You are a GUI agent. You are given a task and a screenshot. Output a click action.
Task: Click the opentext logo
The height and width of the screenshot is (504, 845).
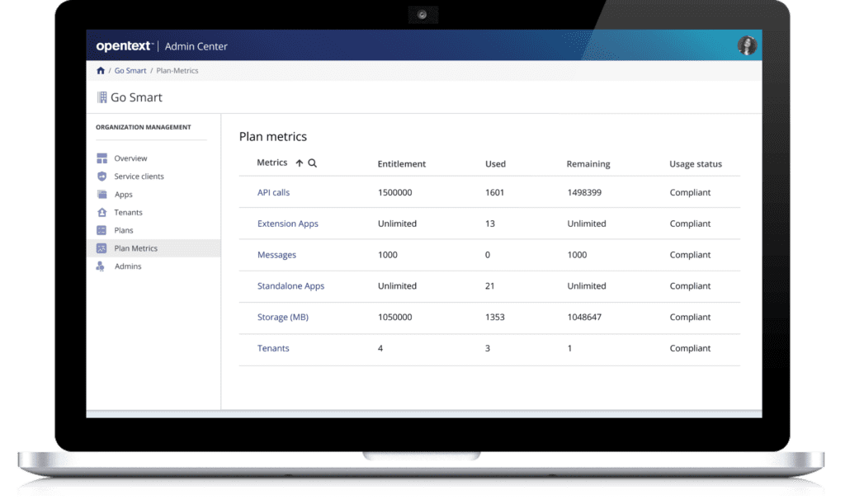pyautogui.click(x=125, y=46)
